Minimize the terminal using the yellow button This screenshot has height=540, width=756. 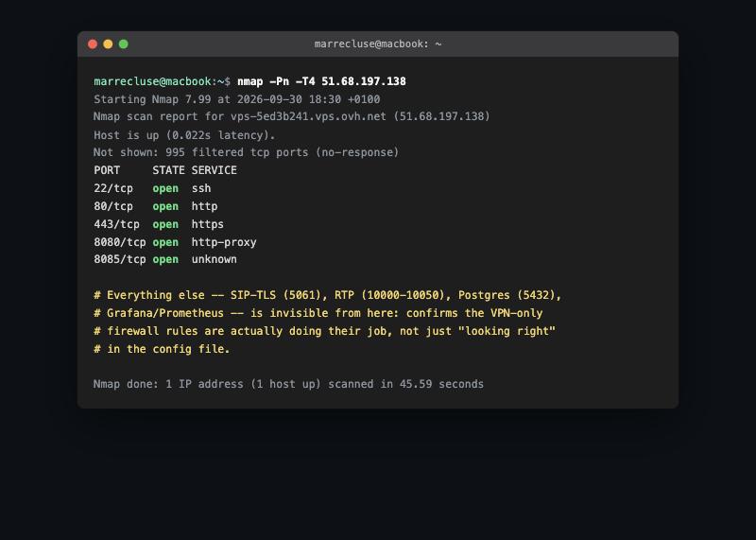coord(108,44)
